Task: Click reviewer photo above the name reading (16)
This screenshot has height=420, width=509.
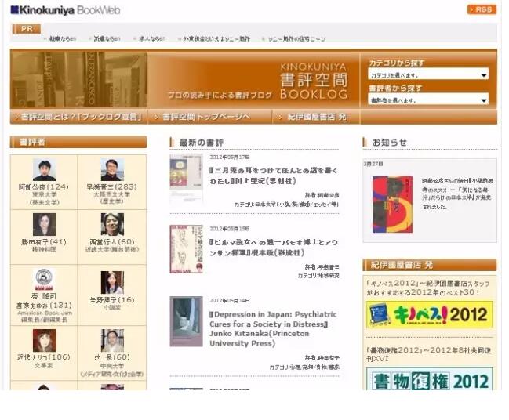Action: (112, 283)
